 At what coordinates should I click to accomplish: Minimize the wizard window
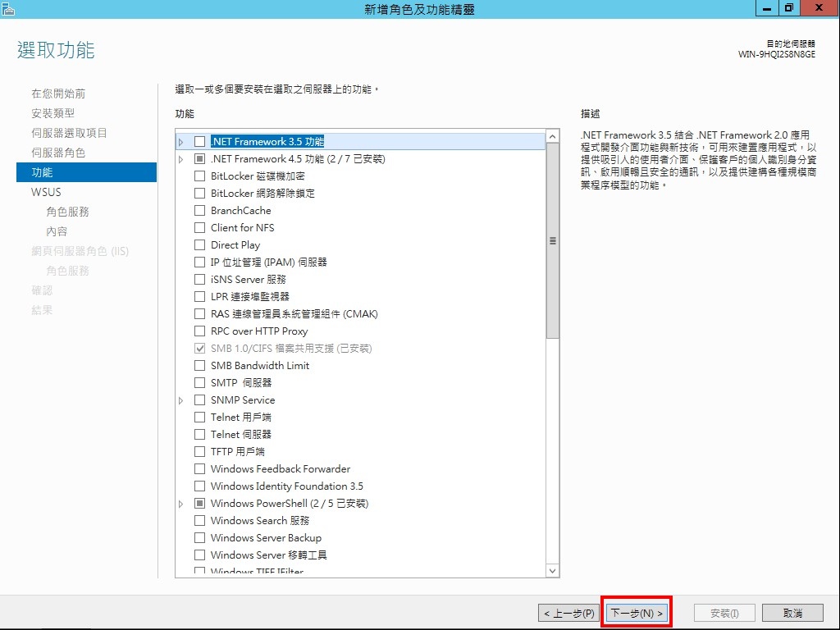pos(767,8)
